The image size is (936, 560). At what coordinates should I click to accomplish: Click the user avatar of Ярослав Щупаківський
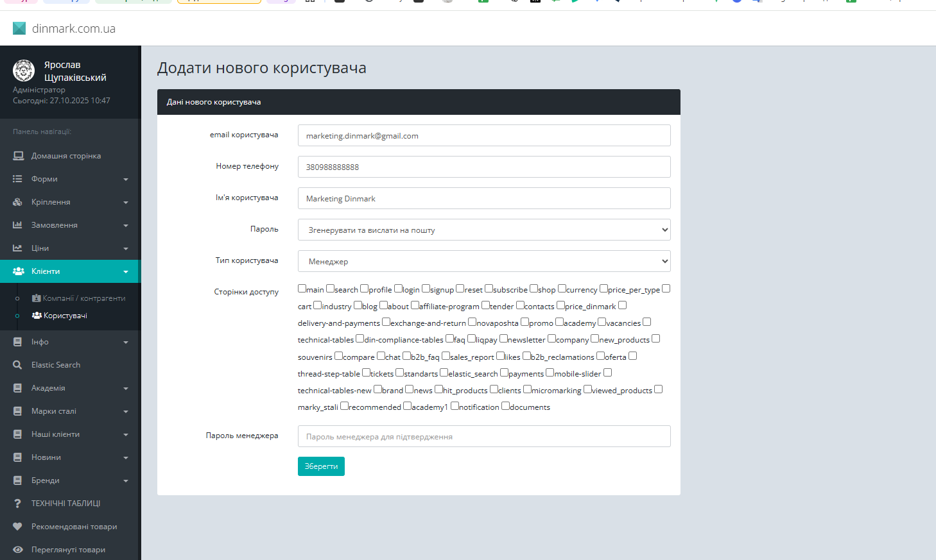[x=24, y=71]
